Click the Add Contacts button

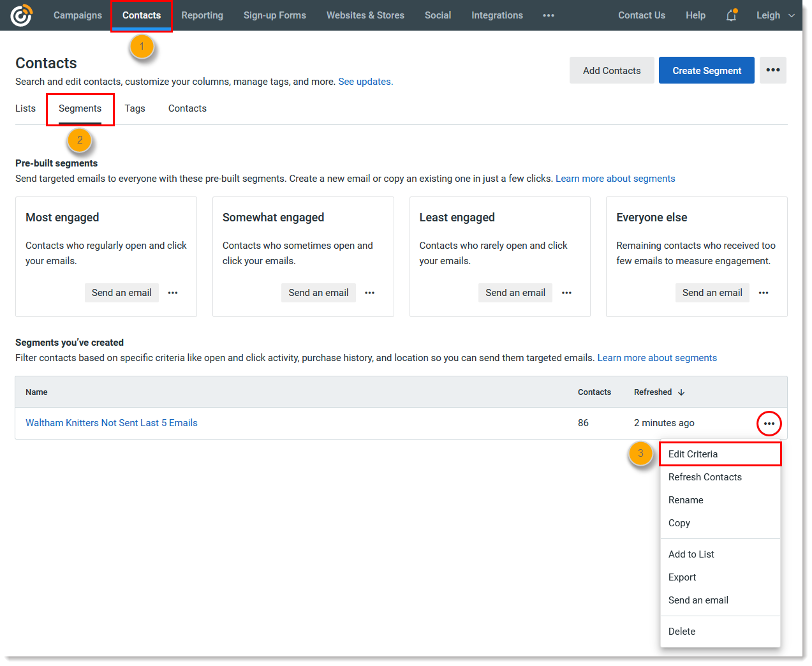pos(611,70)
